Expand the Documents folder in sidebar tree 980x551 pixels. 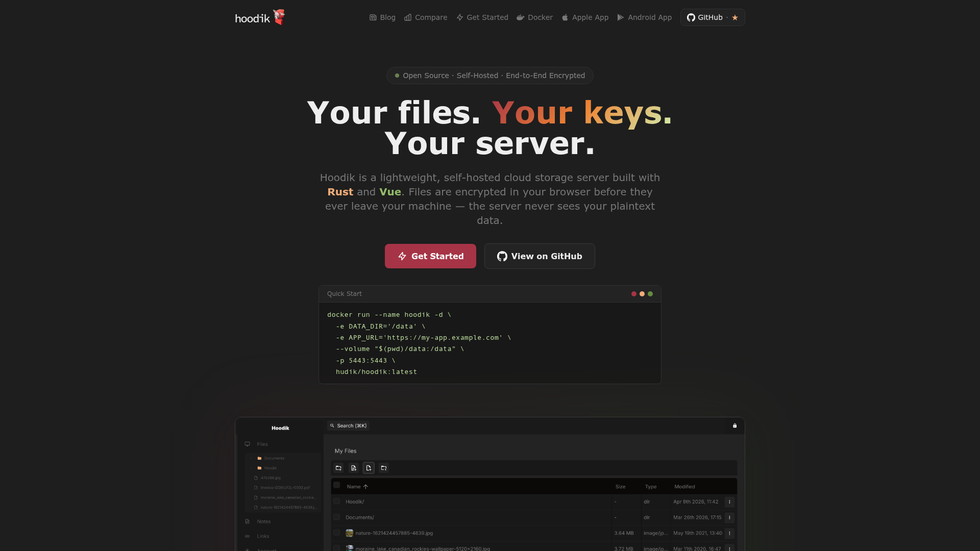251,458
